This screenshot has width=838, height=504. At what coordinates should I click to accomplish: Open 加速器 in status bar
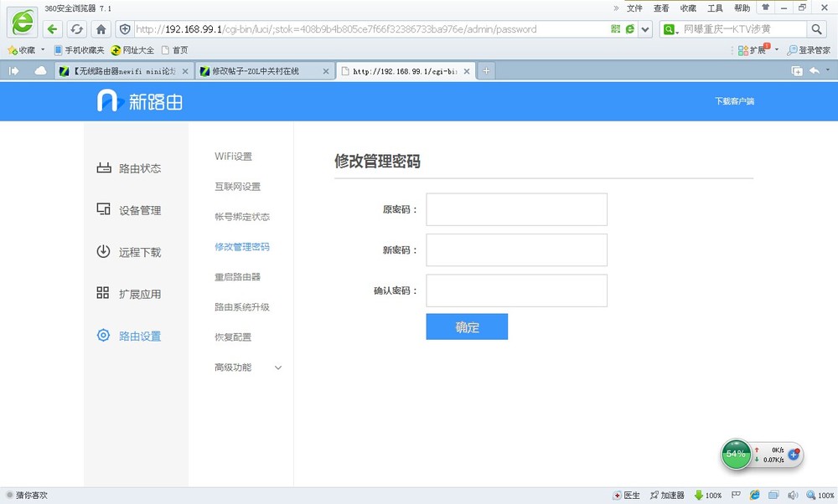(x=667, y=496)
